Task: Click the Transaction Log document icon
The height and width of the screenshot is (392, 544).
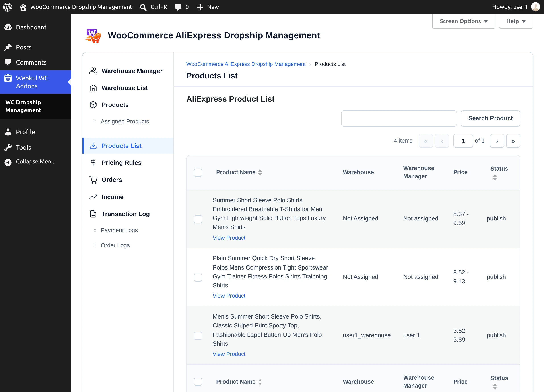Action: pyautogui.click(x=93, y=214)
